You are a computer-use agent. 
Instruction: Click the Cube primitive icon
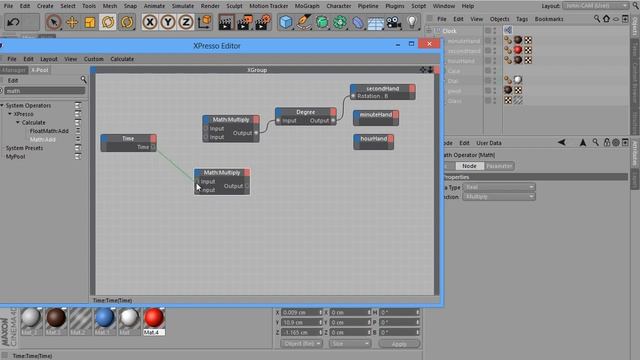(x=286, y=22)
